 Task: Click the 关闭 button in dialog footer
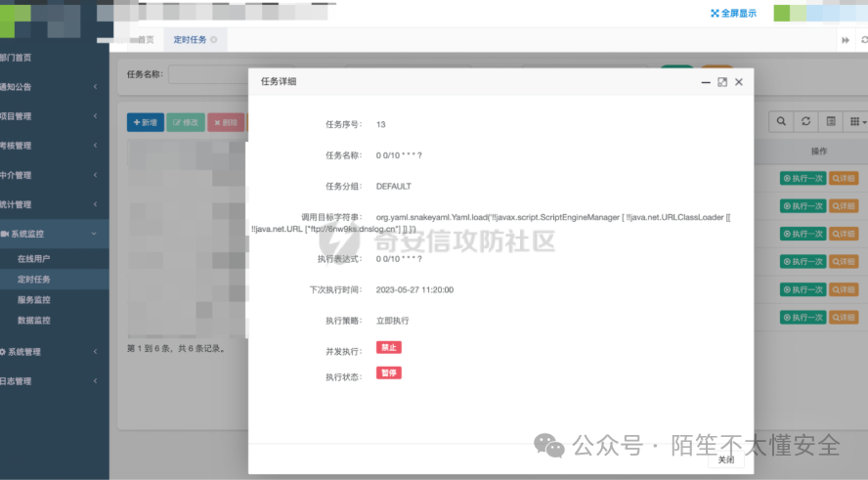(x=725, y=459)
